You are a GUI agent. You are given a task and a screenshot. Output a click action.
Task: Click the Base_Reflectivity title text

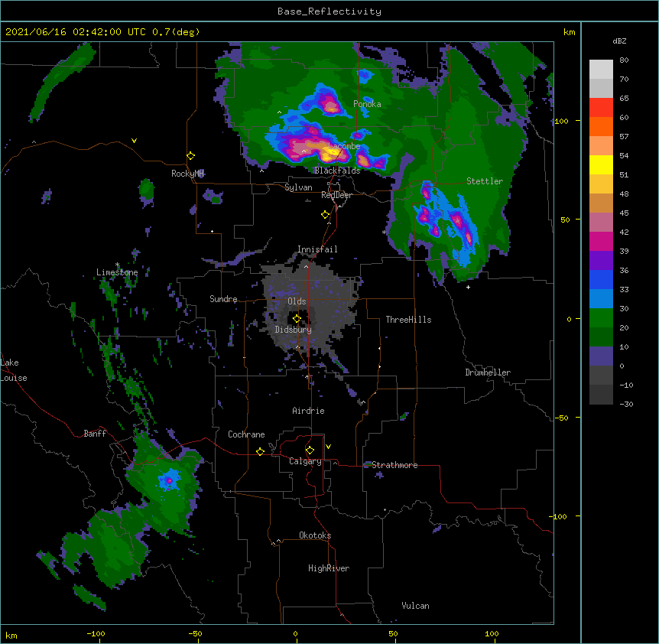click(x=329, y=11)
